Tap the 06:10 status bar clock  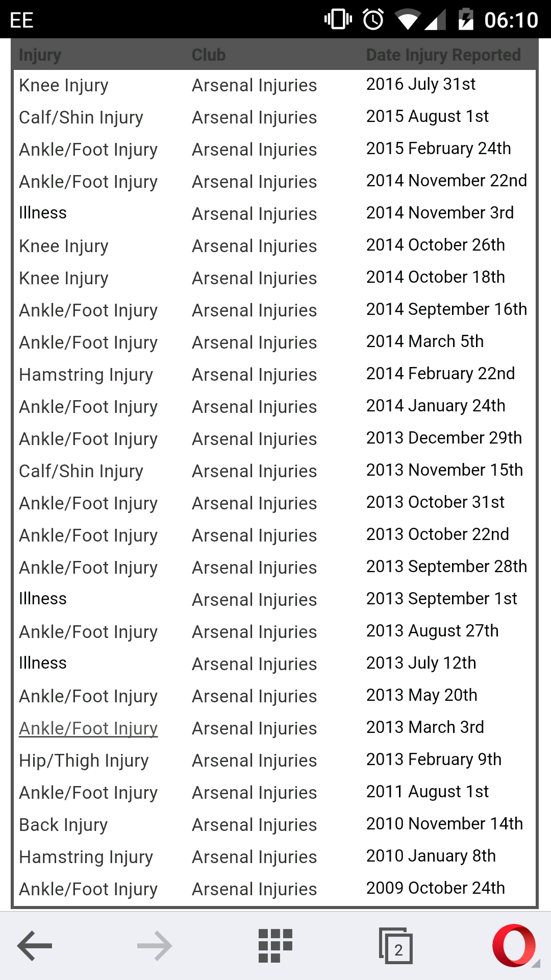pos(511,20)
